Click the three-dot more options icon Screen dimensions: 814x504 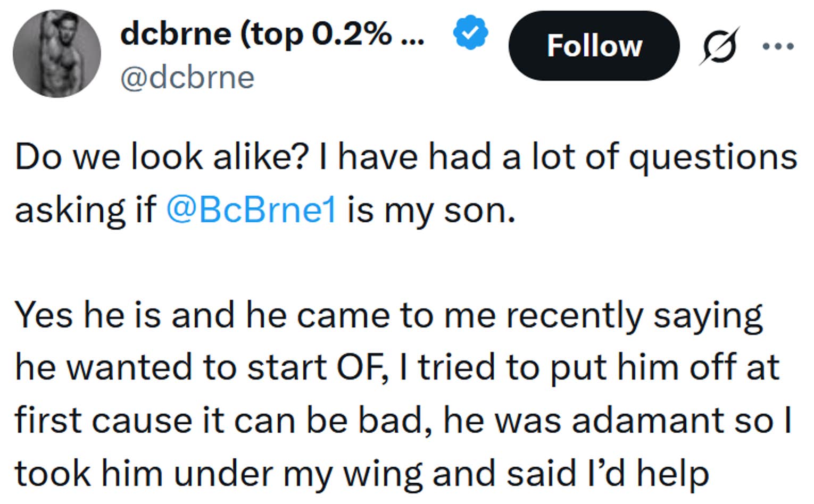pyautogui.click(x=777, y=46)
